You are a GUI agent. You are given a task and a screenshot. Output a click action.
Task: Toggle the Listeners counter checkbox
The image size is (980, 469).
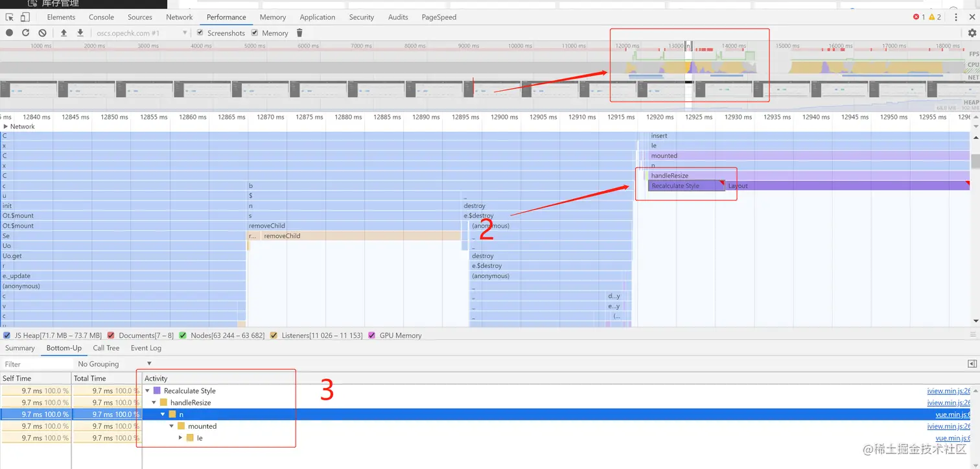click(x=274, y=335)
